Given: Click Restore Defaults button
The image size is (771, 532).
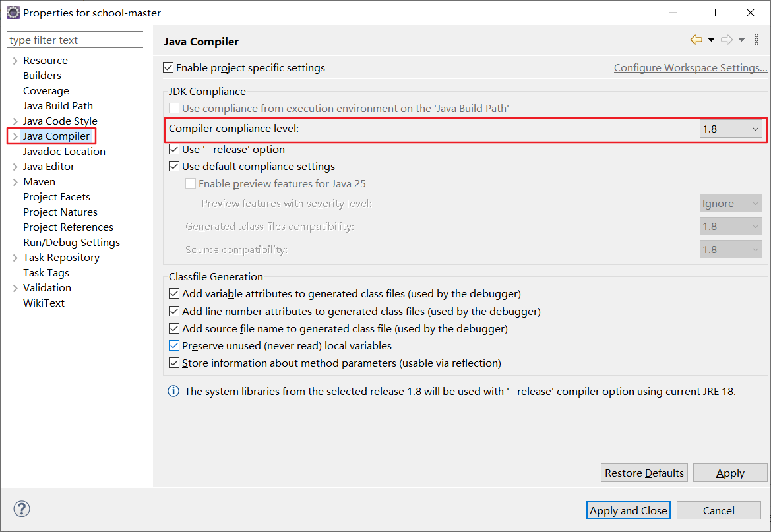Looking at the screenshot, I should [644, 473].
